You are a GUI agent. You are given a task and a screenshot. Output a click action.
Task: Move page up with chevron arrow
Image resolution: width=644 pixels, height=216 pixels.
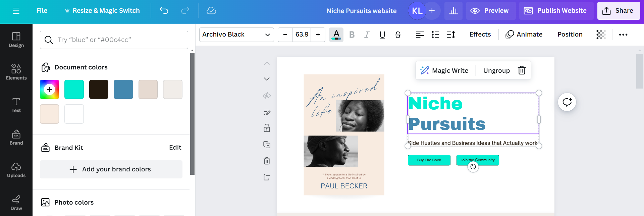pos(267,63)
